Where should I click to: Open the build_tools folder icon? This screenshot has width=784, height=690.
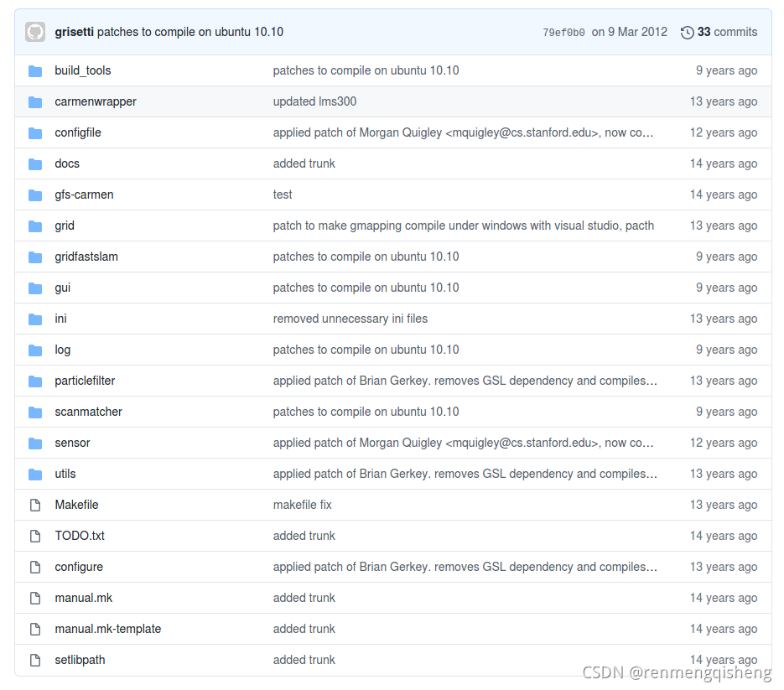click(34, 70)
